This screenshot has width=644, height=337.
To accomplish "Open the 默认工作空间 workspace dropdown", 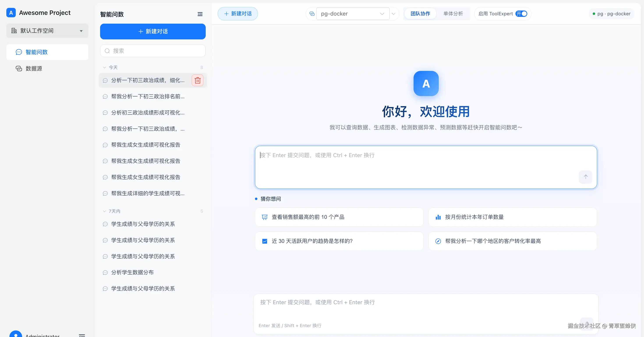I will click(47, 31).
